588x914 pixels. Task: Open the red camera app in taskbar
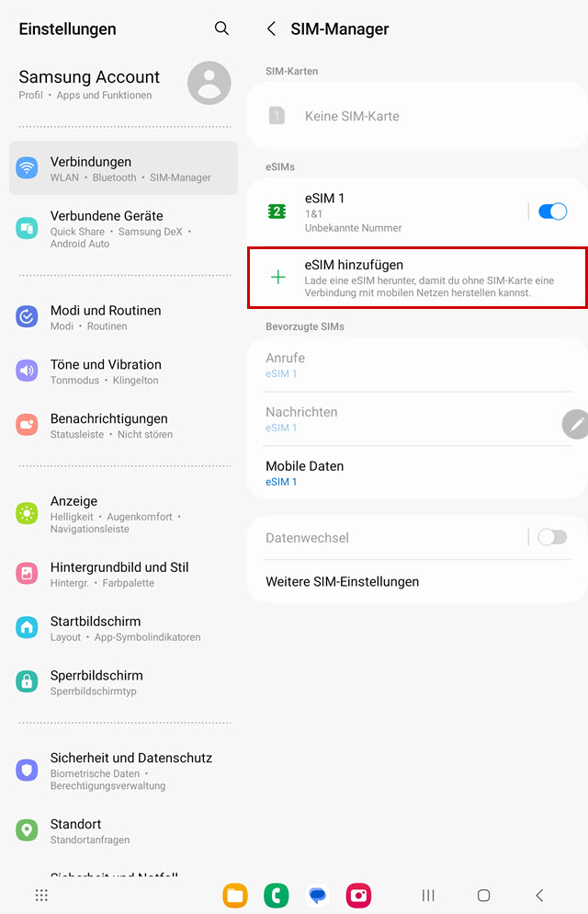coord(358,896)
